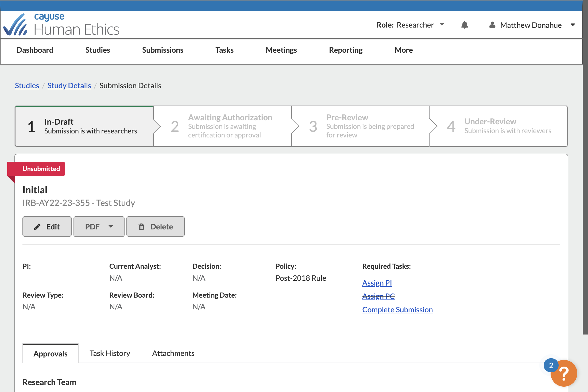Click the Research Team heading

pyautogui.click(x=49, y=382)
